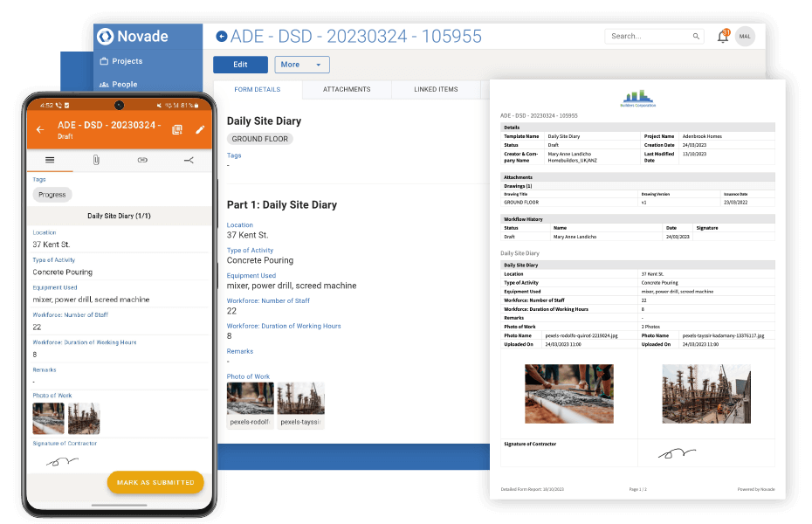This screenshot has width=812, height=524.
Task: Expand the More dropdown button
Action: [301, 65]
